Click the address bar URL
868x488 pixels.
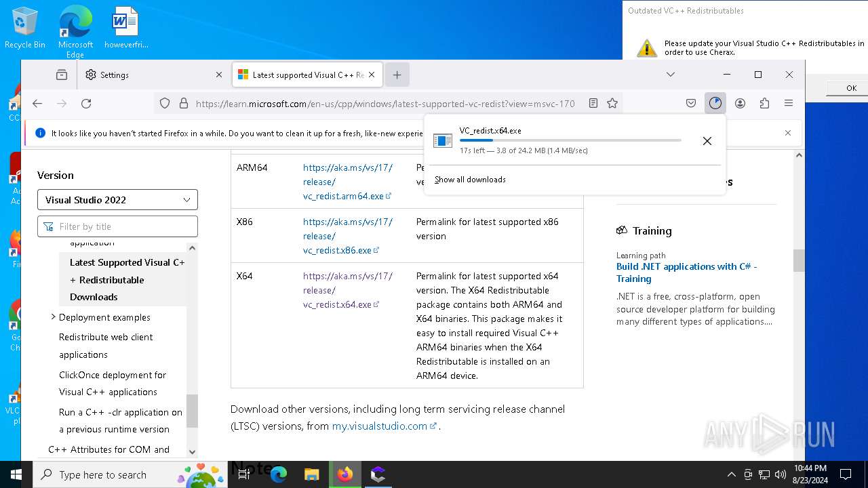point(385,104)
